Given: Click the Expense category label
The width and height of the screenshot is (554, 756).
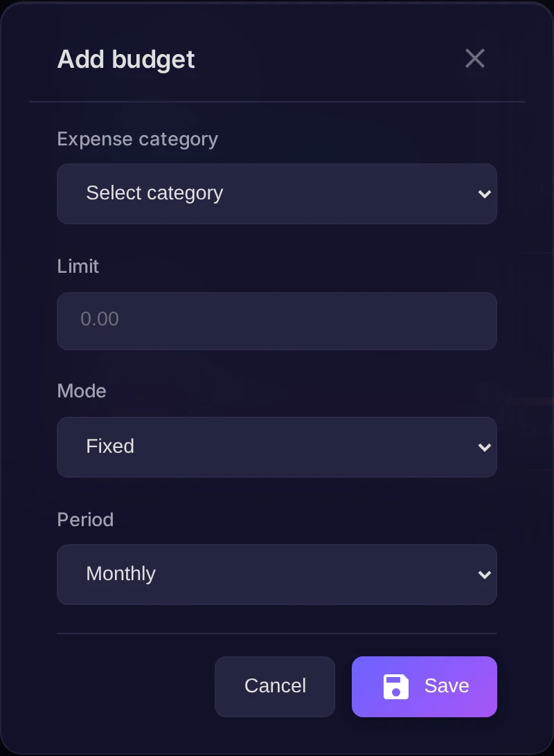Looking at the screenshot, I should tap(137, 139).
